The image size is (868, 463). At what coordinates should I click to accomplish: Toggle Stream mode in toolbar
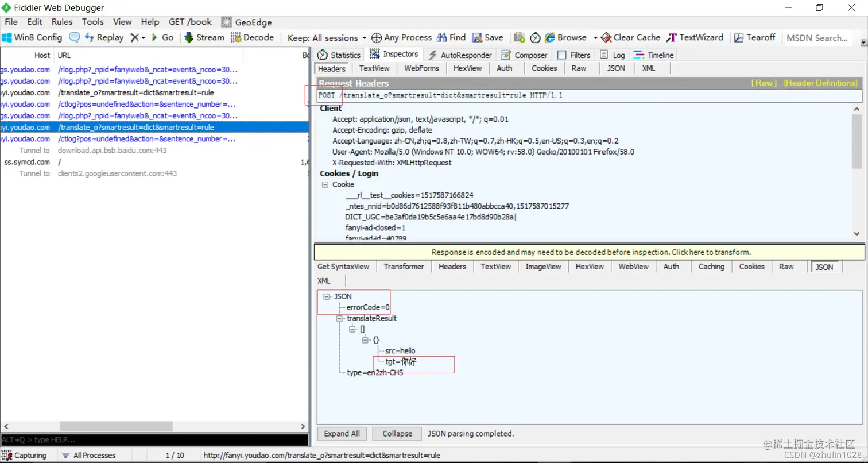pyautogui.click(x=204, y=37)
